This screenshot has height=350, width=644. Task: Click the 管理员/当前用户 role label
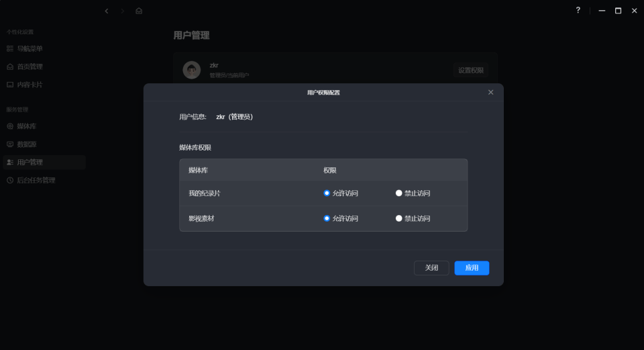229,75
